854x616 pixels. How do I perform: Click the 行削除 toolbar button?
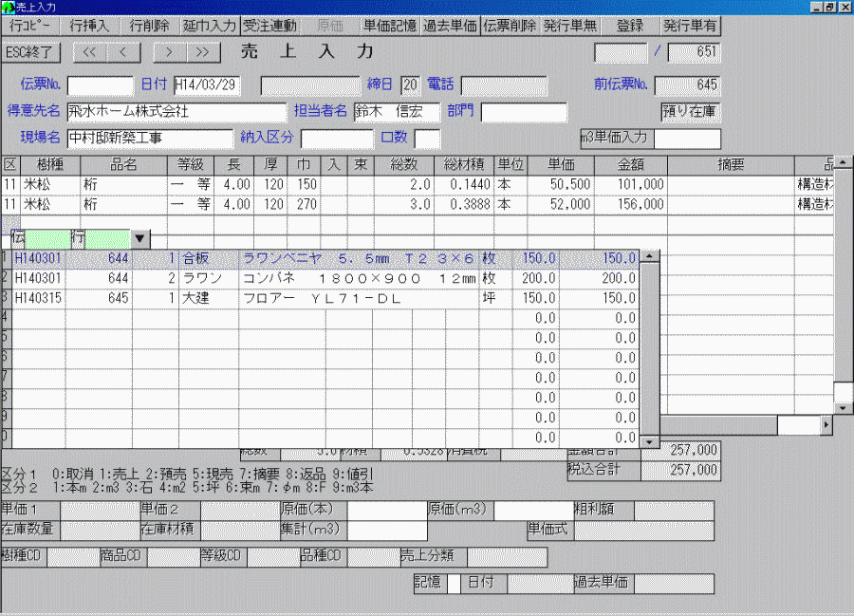(149, 26)
